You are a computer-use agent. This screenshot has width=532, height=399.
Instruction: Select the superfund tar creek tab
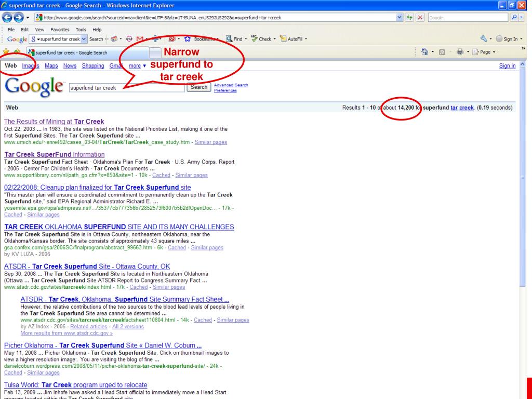tap(87, 52)
